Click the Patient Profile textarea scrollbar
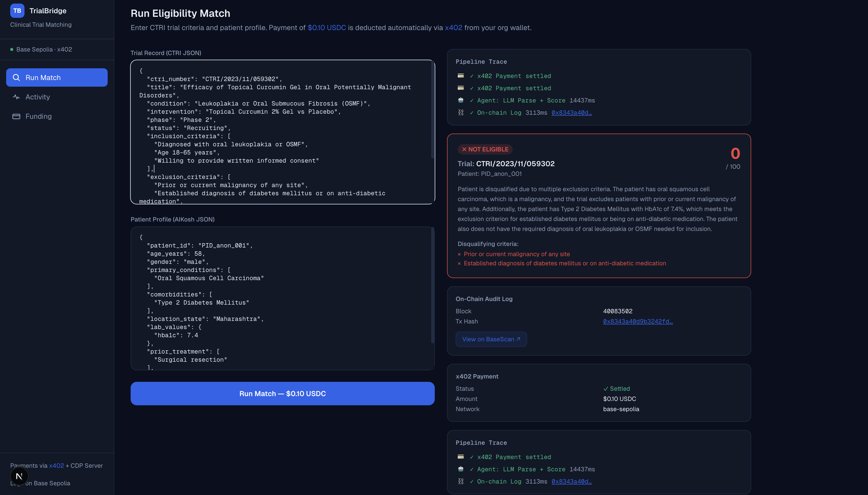 point(432,285)
